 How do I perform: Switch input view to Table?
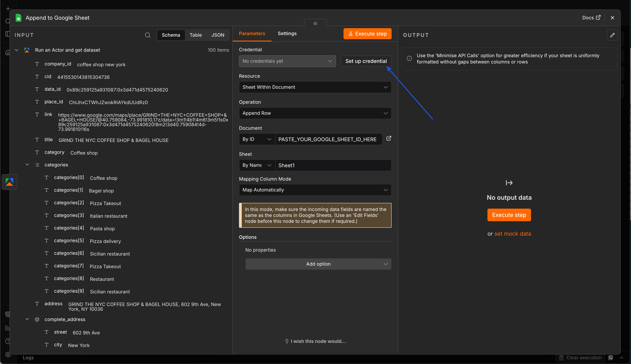(x=195, y=35)
